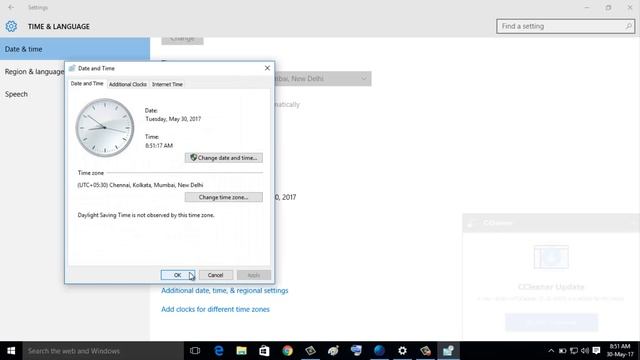
Task: Click Add clocks for different time zones
Action: coord(215,309)
